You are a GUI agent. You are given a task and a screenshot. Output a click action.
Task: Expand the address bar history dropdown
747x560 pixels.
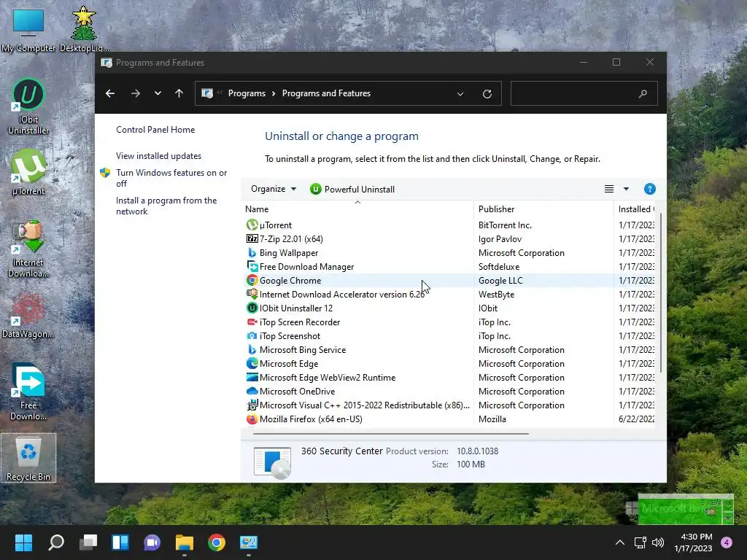pyautogui.click(x=460, y=94)
